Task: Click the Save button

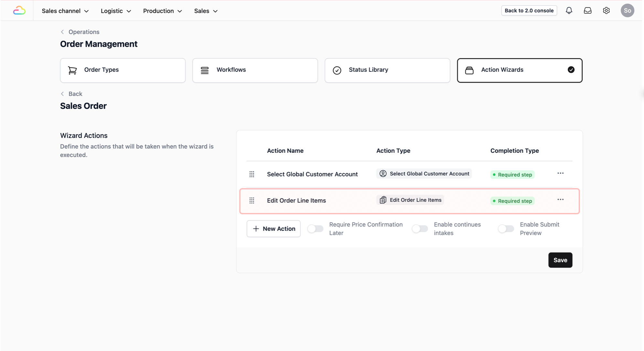Action: (x=560, y=260)
